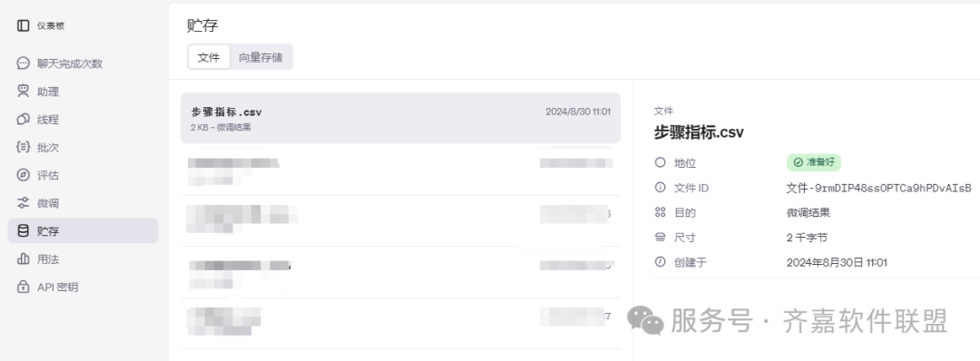Viewport: 980px width, 361px height.
Task: Click the 创建于 clock icon
Action: coord(660,262)
